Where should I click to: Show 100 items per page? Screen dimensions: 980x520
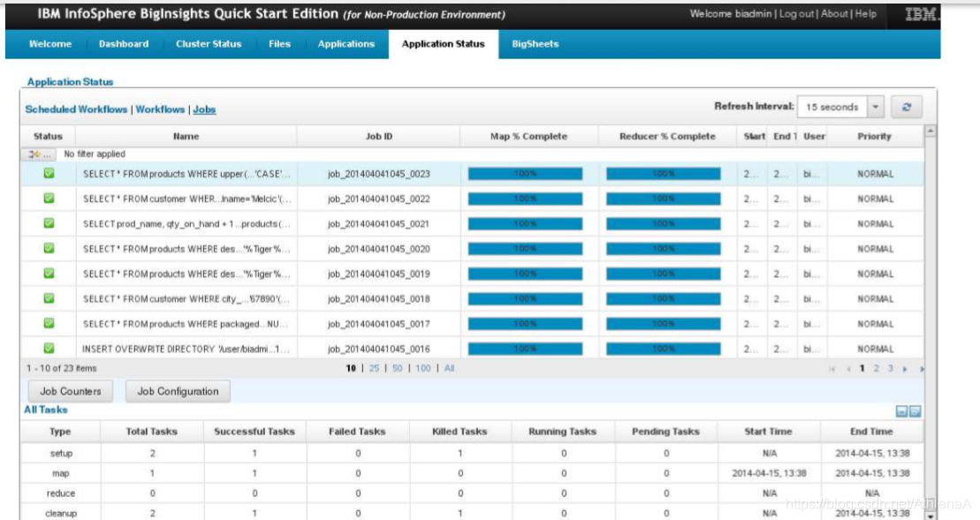tap(423, 368)
